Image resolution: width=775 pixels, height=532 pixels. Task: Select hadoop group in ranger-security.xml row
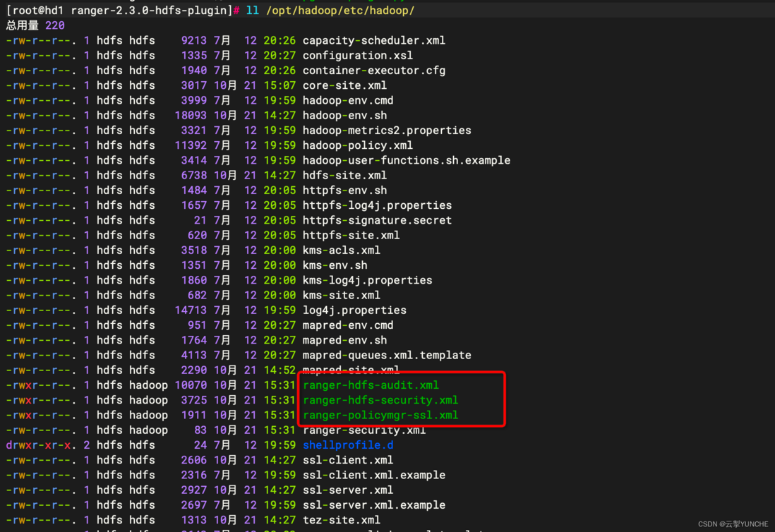coord(148,430)
